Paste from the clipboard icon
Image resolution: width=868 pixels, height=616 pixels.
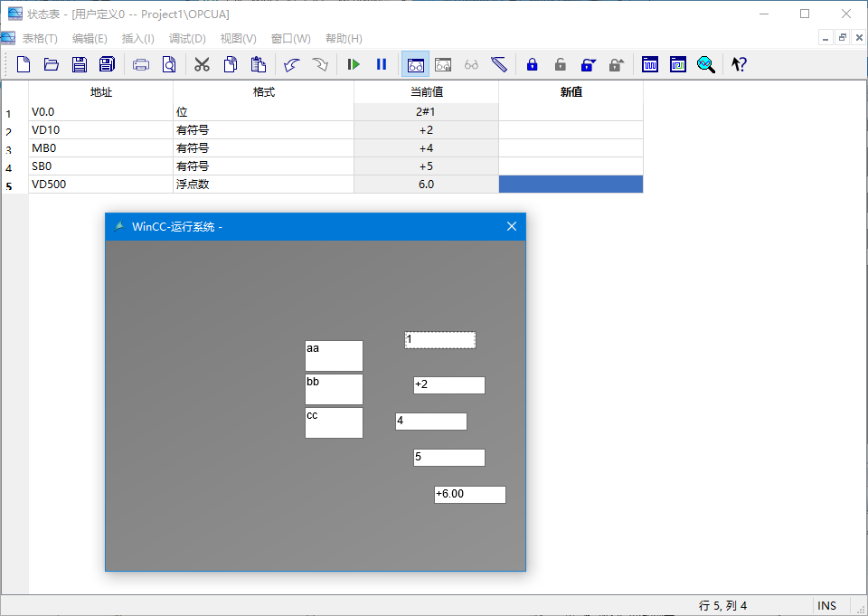click(258, 64)
